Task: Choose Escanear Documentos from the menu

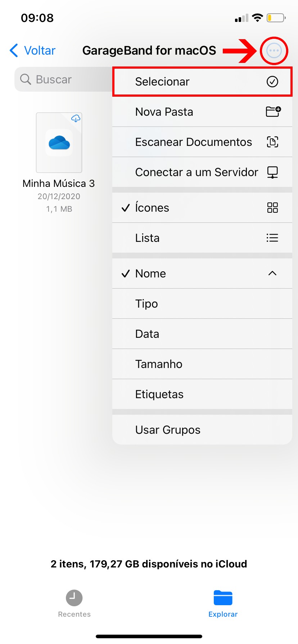Action: point(194,142)
